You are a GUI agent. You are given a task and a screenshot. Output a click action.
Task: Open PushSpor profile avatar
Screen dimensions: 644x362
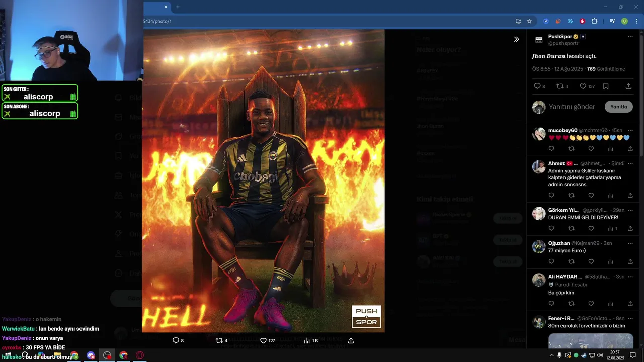click(539, 40)
